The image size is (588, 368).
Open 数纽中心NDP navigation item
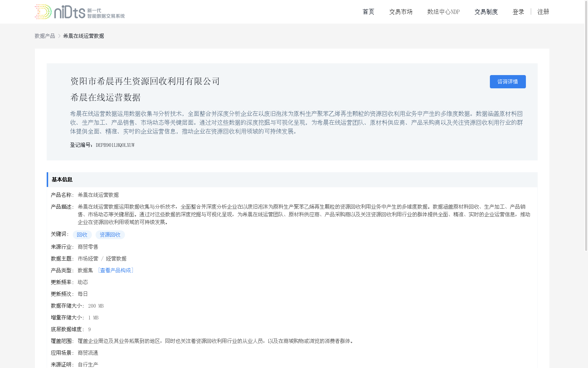tap(443, 12)
